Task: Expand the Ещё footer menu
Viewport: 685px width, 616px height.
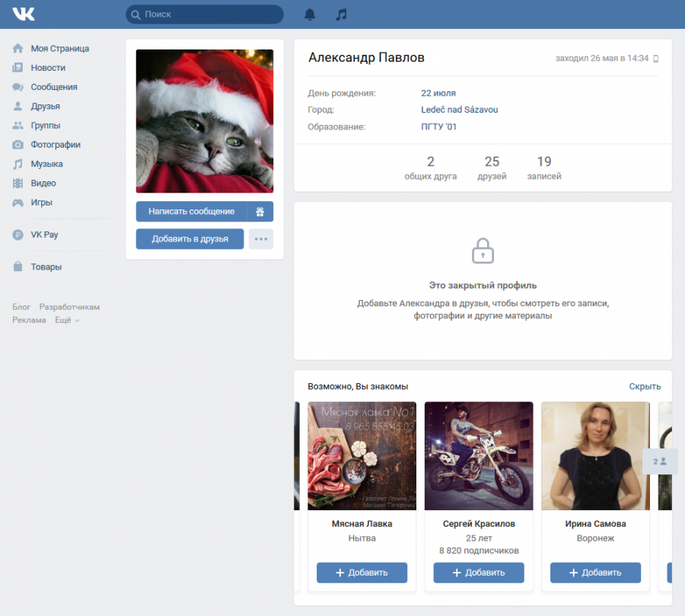Action: pos(67,320)
